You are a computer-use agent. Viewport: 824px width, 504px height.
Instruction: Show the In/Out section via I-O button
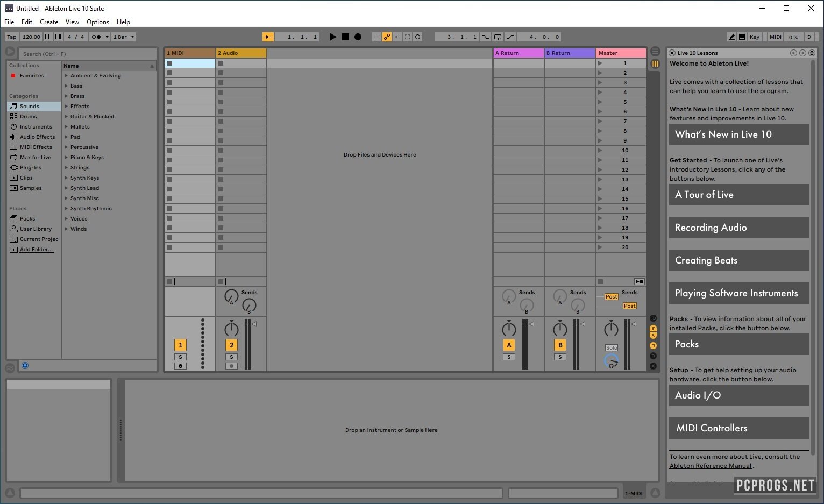coord(653,318)
